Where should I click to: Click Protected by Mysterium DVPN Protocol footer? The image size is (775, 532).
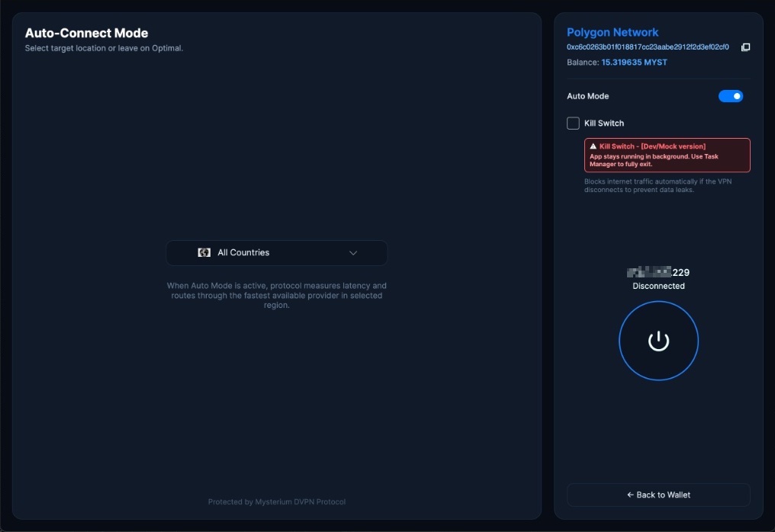[x=277, y=502]
